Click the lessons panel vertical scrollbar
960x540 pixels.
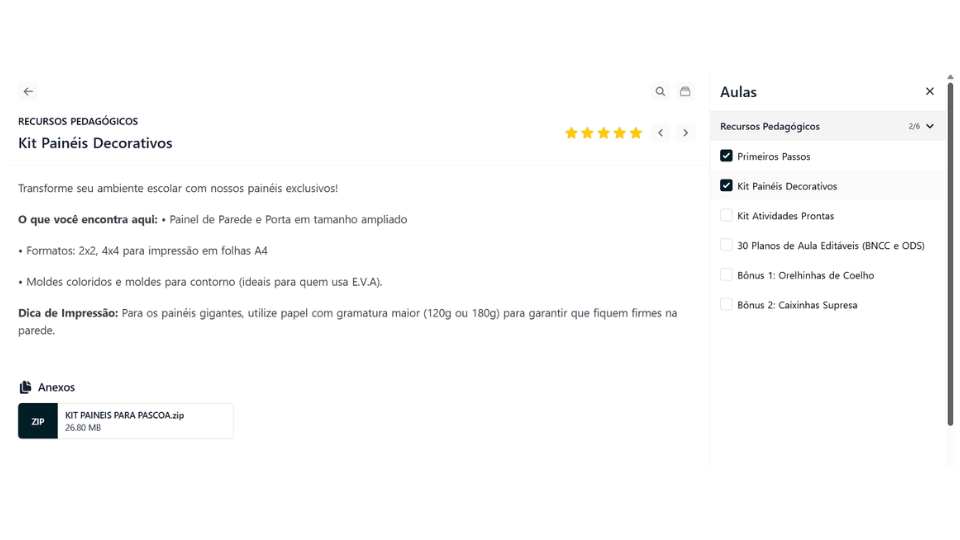point(950,250)
